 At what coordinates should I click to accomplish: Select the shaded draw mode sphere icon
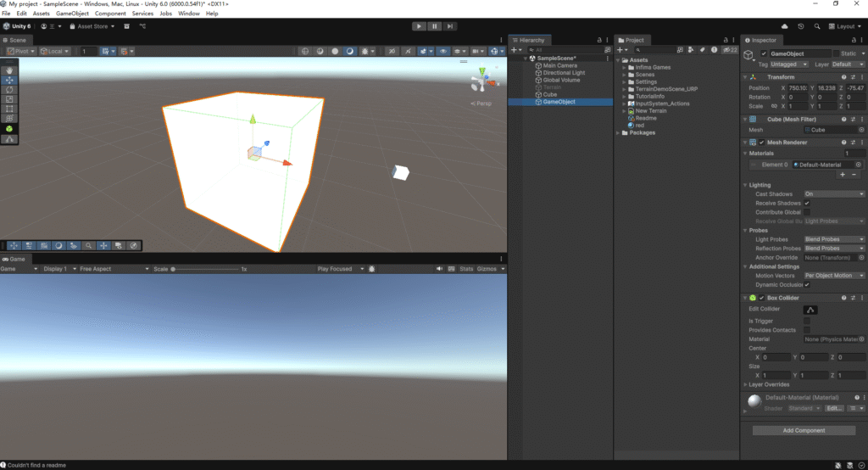click(x=350, y=51)
